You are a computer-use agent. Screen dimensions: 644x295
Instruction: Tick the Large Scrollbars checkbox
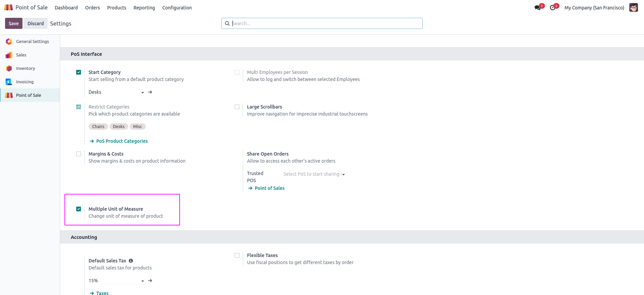pos(237,107)
